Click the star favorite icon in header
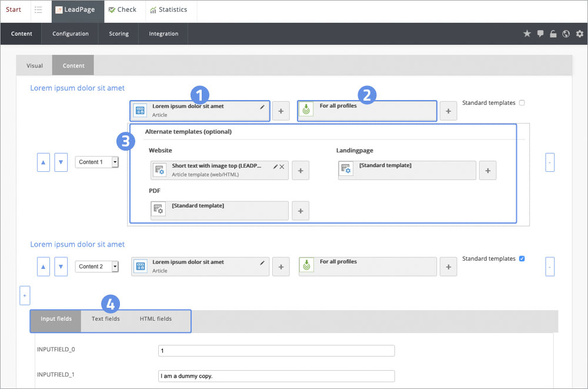The image size is (588, 389). click(527, 34)
